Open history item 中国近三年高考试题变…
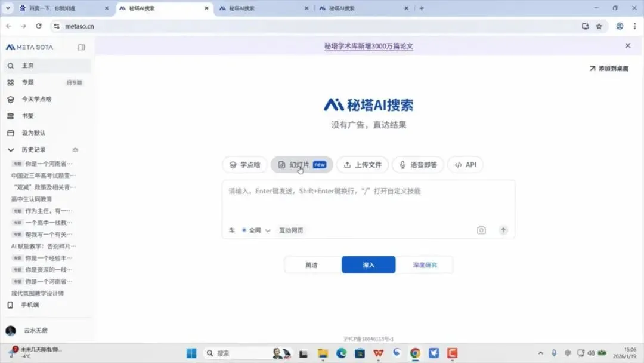This screenshot has height=363, width=644. click(44, 176)
